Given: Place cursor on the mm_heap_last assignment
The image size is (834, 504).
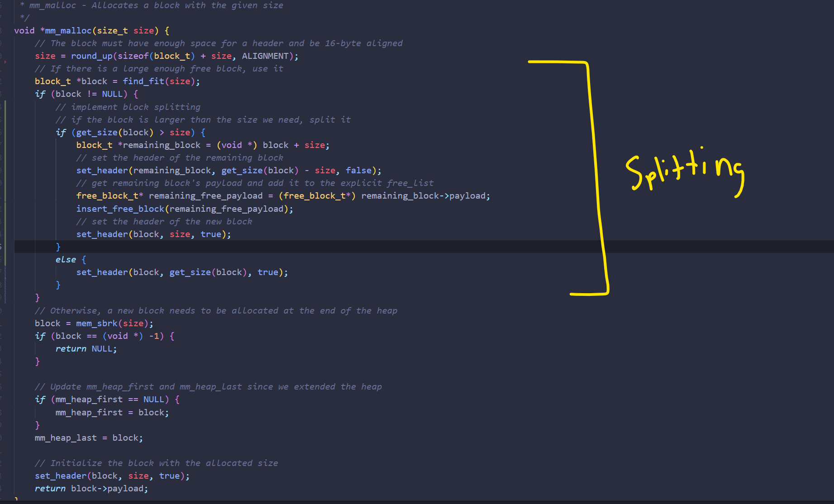Looking at the screenshot, I should [x=66, y=438].
